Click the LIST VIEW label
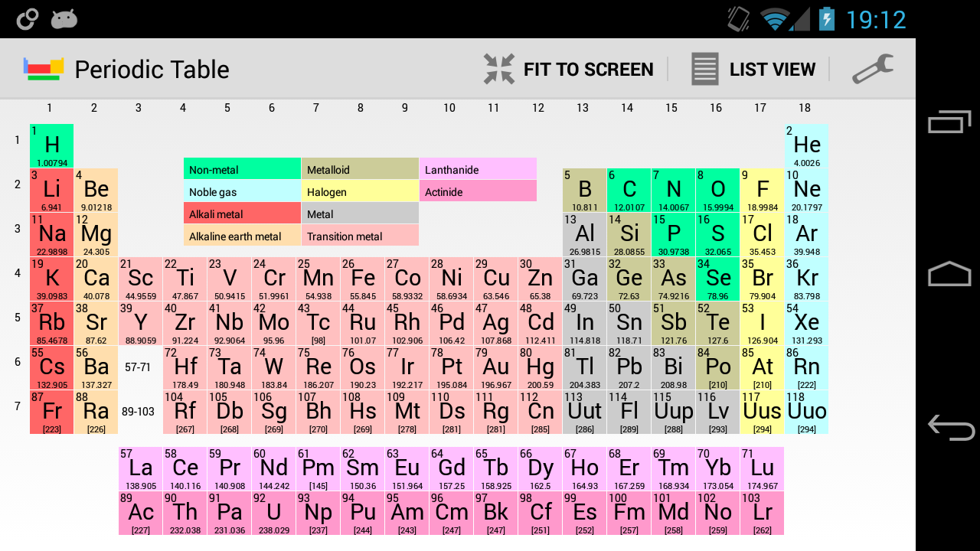Viewport: 980px width, 551px height. click(773, 69)
